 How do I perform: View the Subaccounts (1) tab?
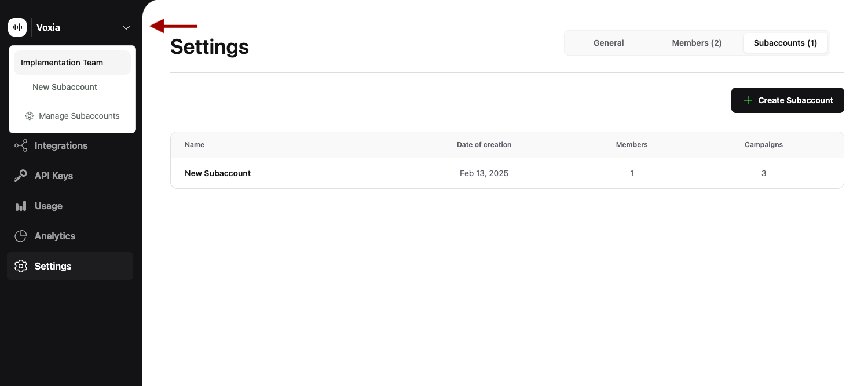coord(786,42)
